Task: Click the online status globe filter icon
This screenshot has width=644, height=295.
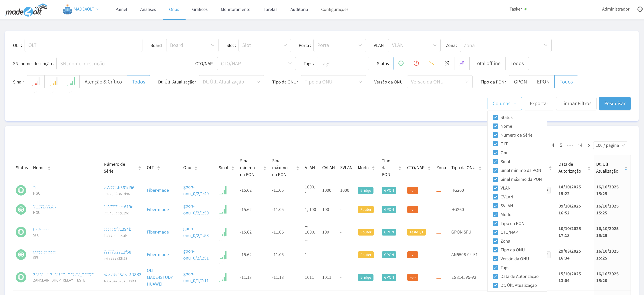Action: 401,63
